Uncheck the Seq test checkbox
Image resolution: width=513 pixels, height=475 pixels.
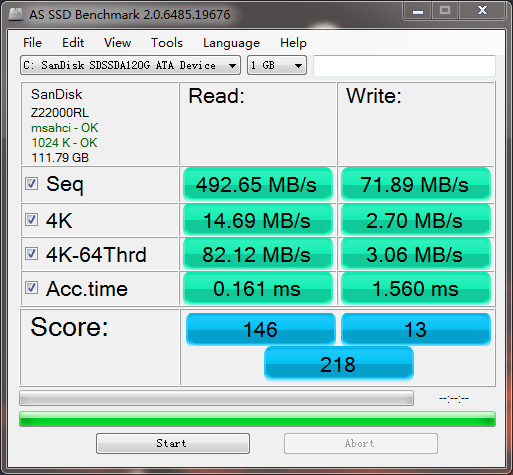pyautogui.click(x=32, y=183)
